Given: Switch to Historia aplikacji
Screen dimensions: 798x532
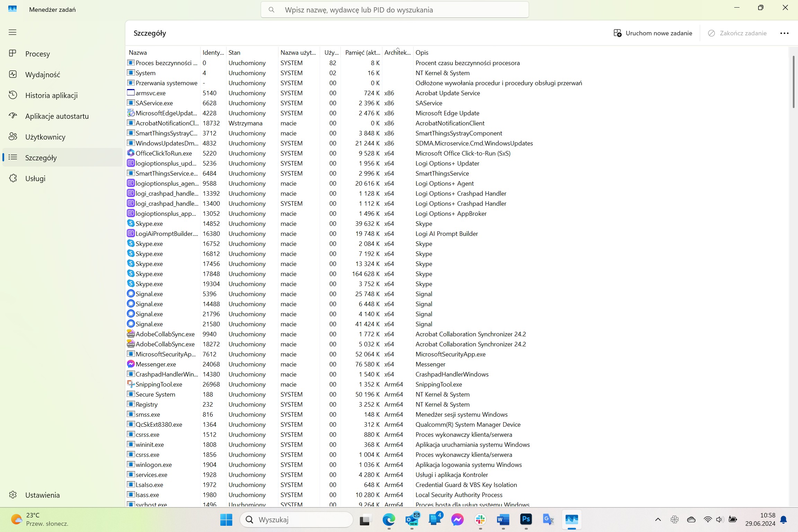Looking at the screenshot, I should [x=62, y=95].
